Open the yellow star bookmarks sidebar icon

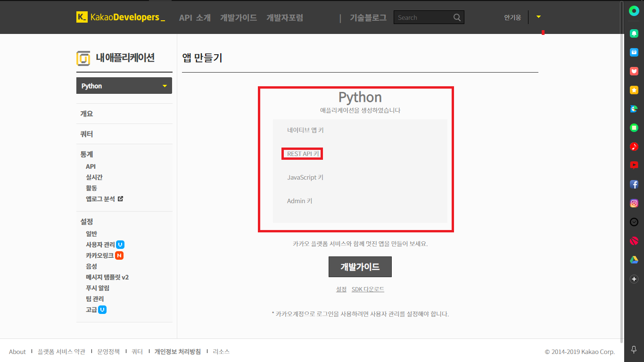(634, 90)
